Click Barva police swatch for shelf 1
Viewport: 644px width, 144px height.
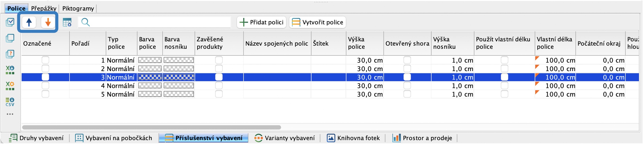tap(150, 60)
